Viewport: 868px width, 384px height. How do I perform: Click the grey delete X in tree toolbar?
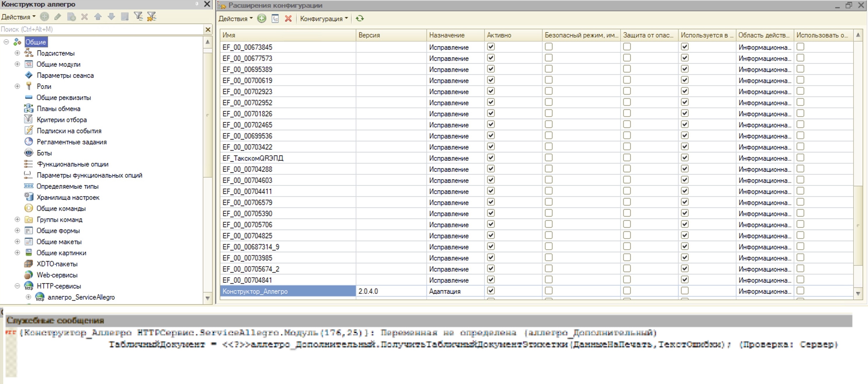click(x=85, y=17)
